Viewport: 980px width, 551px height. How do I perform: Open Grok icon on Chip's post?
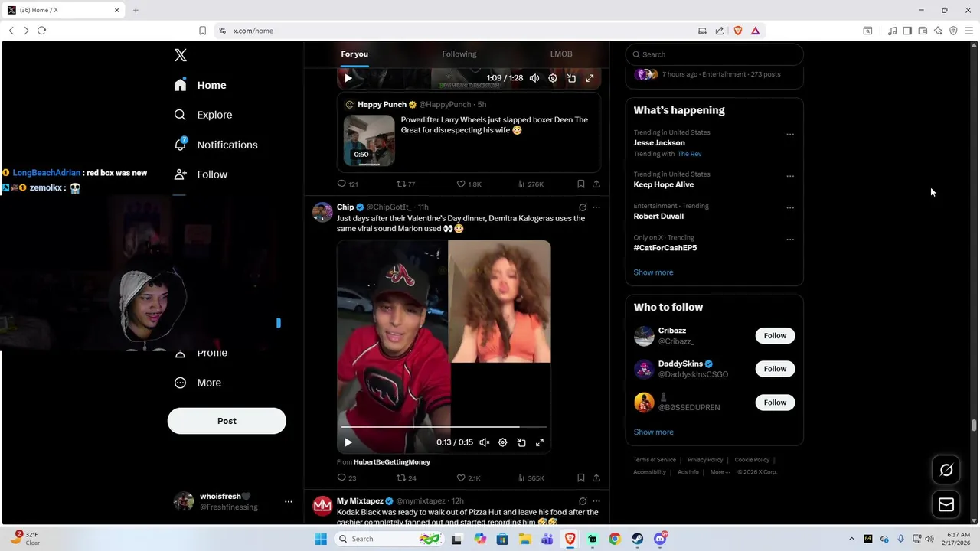583,207
